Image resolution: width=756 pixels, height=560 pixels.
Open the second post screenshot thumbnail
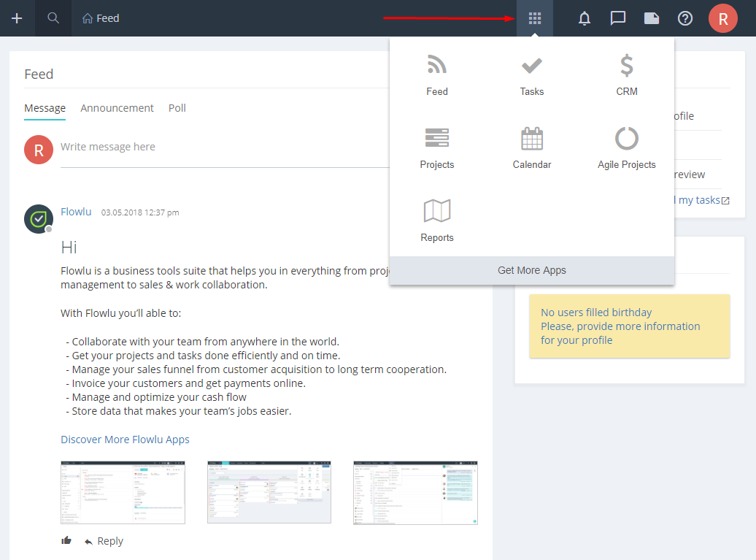click(269, 493)
